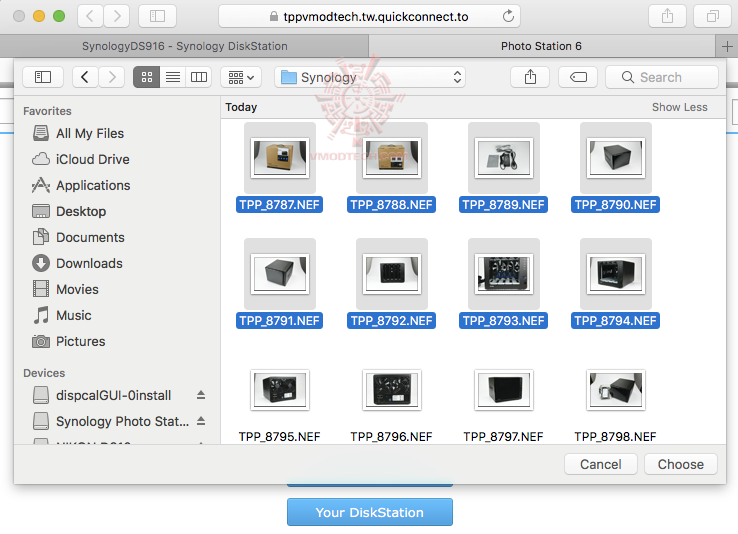
Task: Open Applications in the sidebar
Action: [x=81, y=185]
